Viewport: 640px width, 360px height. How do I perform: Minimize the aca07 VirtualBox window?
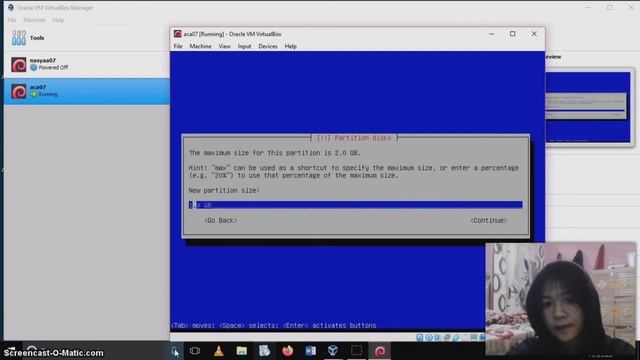click(491, 34)
